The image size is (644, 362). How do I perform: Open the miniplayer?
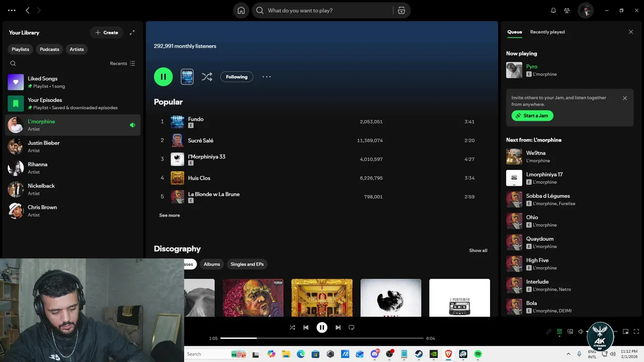(626, 332)
